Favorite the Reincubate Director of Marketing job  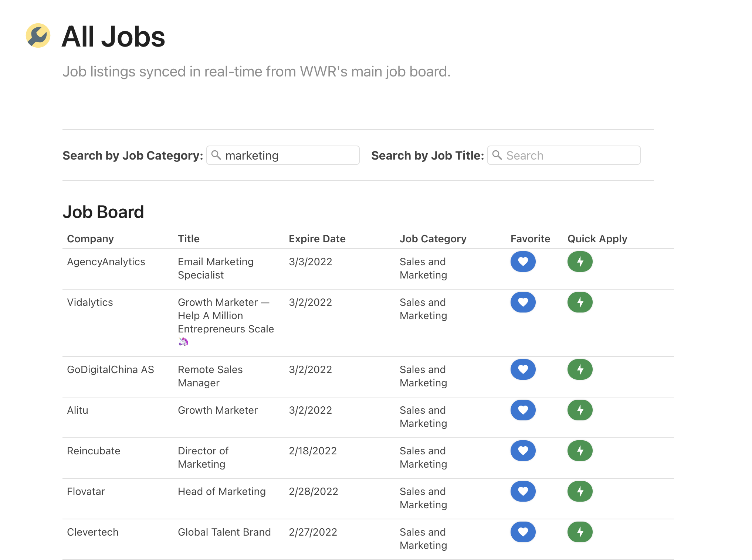[x=523, y=451]
